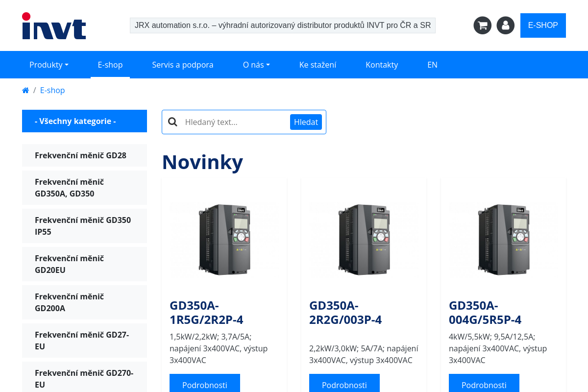Screen dimensions: 588x392
Task: Click the GD350A-1R5G/2R2P-4 product image
Action: [224, 239]
